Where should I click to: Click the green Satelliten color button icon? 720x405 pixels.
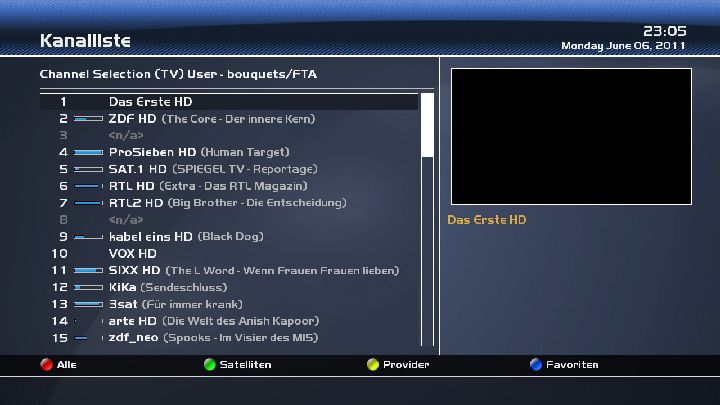(x=209, y=365)
